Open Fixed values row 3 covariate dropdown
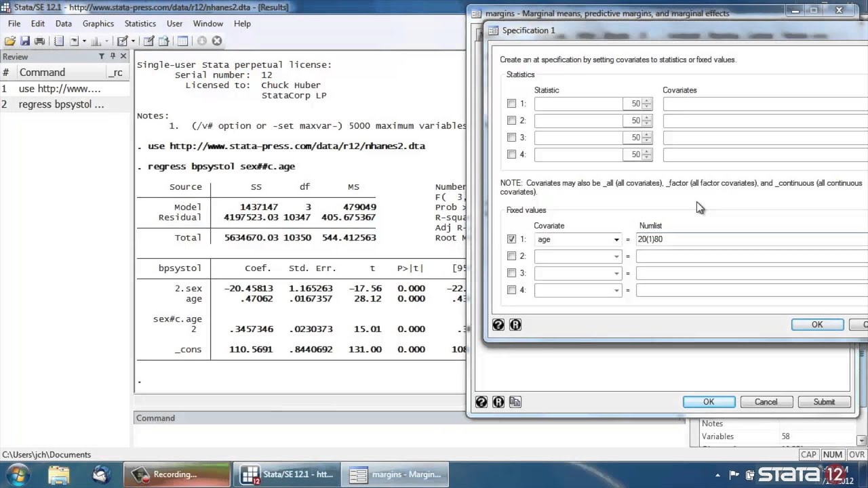The height and width of the screenshot is (488, 868). tap(616, 273)
